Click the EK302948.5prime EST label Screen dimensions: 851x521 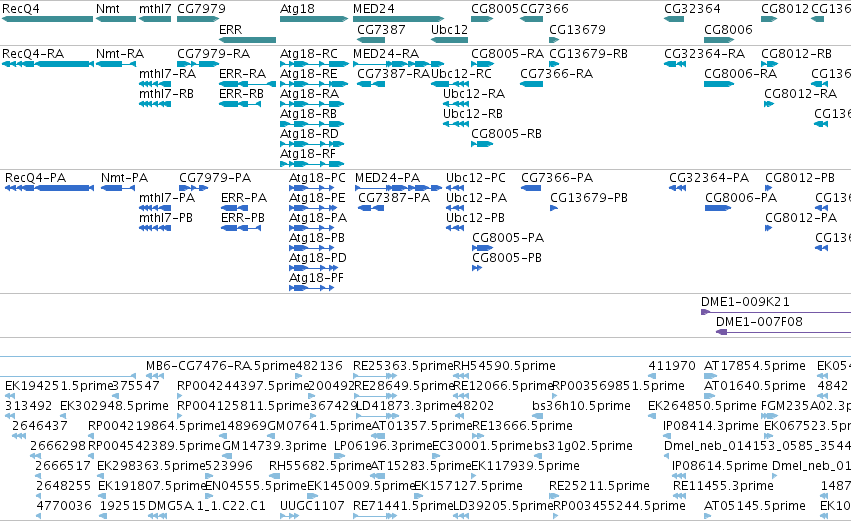(115, 406)
